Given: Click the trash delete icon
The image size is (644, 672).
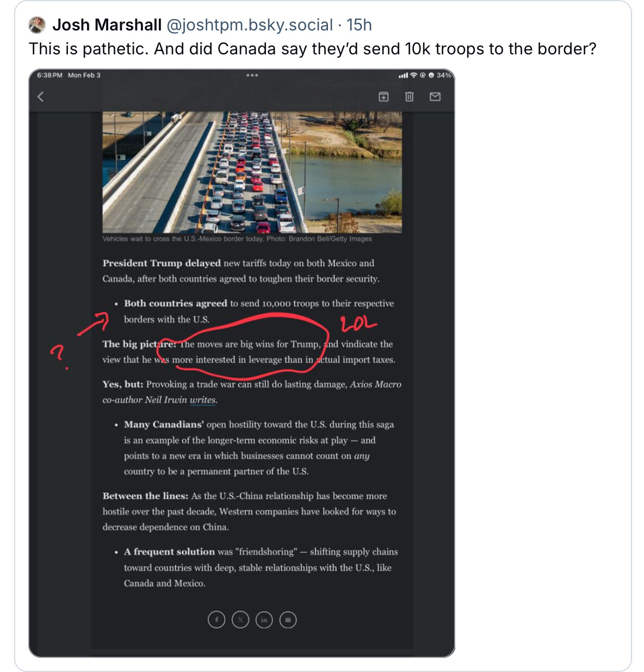Looking at the screenshot, I should [x=409, y=97].
